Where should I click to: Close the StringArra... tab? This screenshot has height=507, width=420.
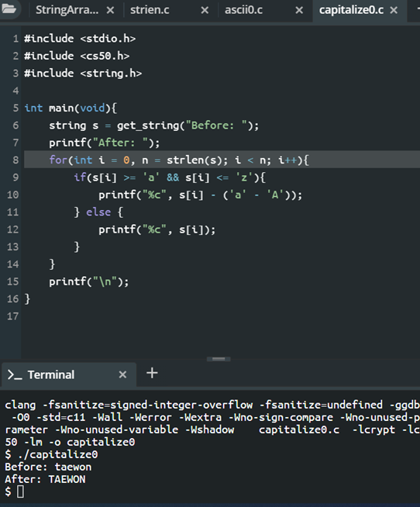[x=110, y=10]
